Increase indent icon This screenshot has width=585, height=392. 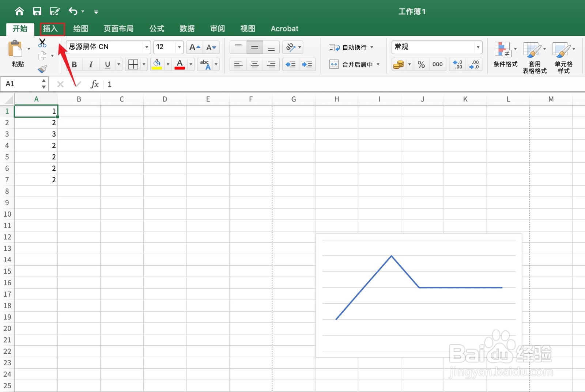tap(307, 65)
